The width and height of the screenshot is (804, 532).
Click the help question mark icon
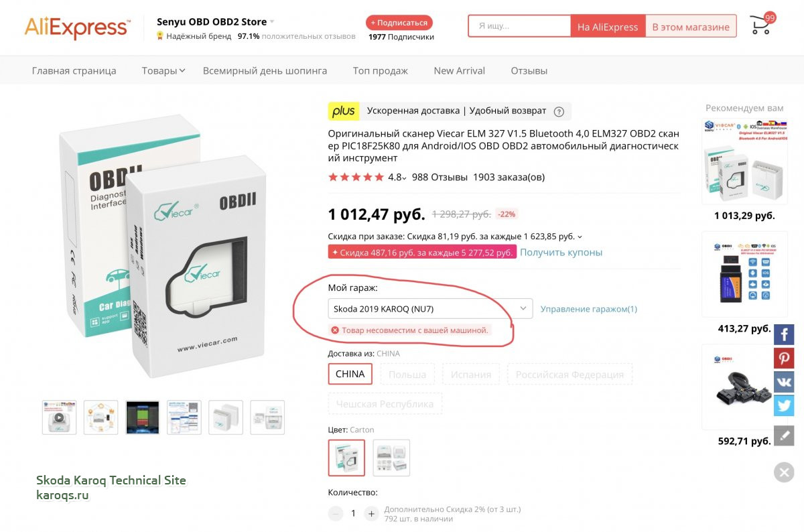click(559, 111)
